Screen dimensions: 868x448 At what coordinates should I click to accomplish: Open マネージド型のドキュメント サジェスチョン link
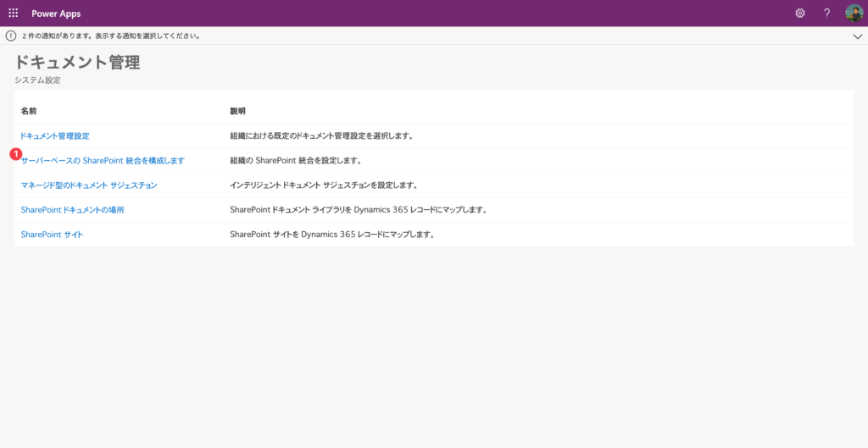pos(89,185)
